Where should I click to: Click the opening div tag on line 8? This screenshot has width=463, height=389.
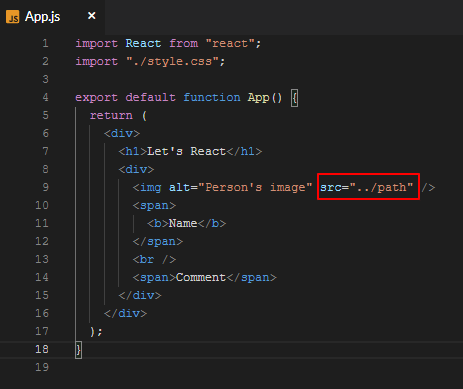click(136, 169)
